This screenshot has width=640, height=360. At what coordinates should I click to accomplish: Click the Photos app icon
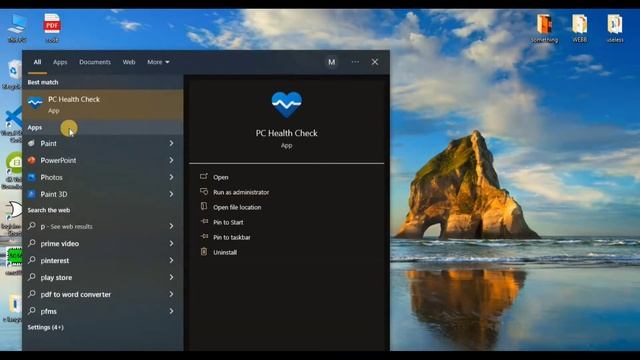[31, 177]
